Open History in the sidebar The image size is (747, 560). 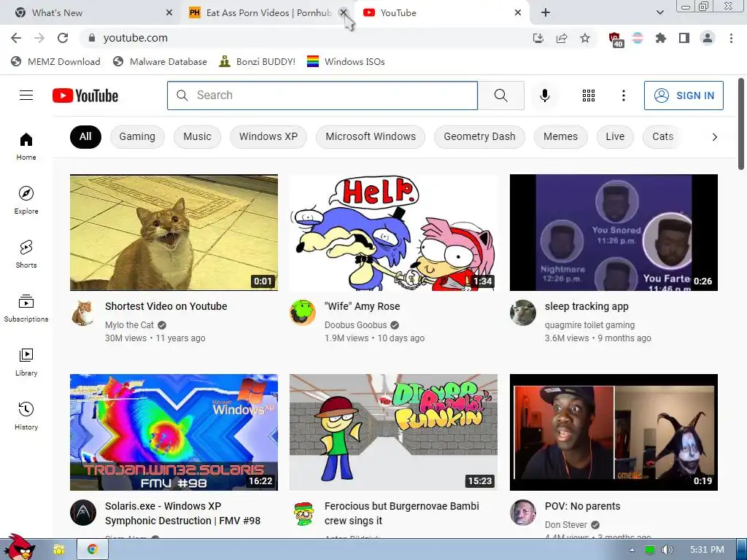pyautogui.click(x=26, y=416)
